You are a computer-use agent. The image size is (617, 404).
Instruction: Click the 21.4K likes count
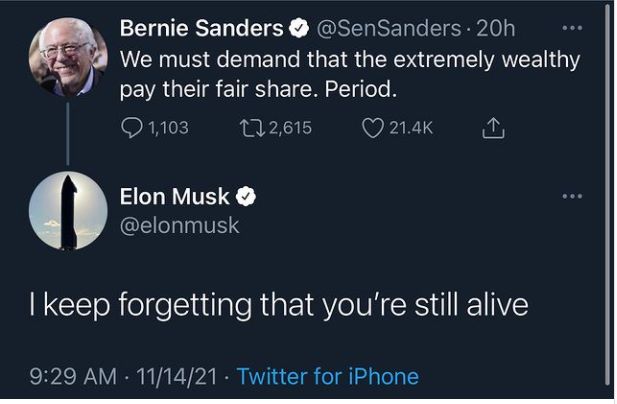(412, 127)
